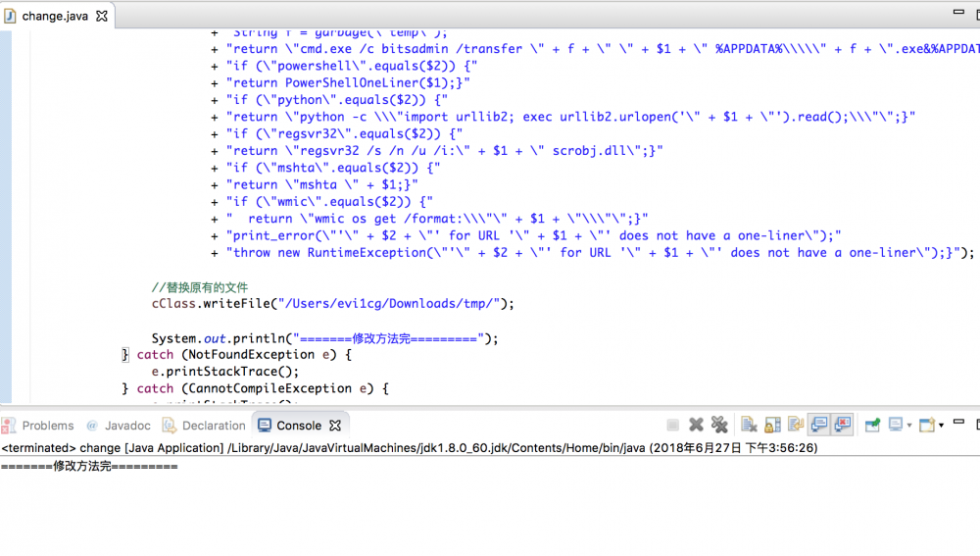
Task: Click the editor left marker ruler
Action: coord(6,216)
